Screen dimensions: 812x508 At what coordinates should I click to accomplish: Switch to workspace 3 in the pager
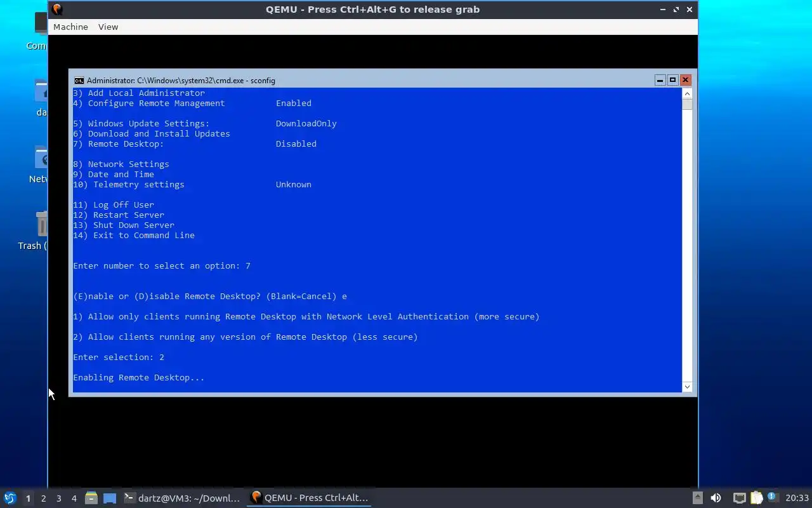pos(58,498)
